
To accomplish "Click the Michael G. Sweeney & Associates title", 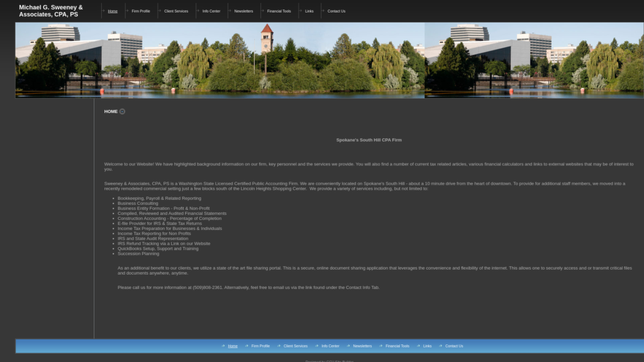I will click(51, 11).
